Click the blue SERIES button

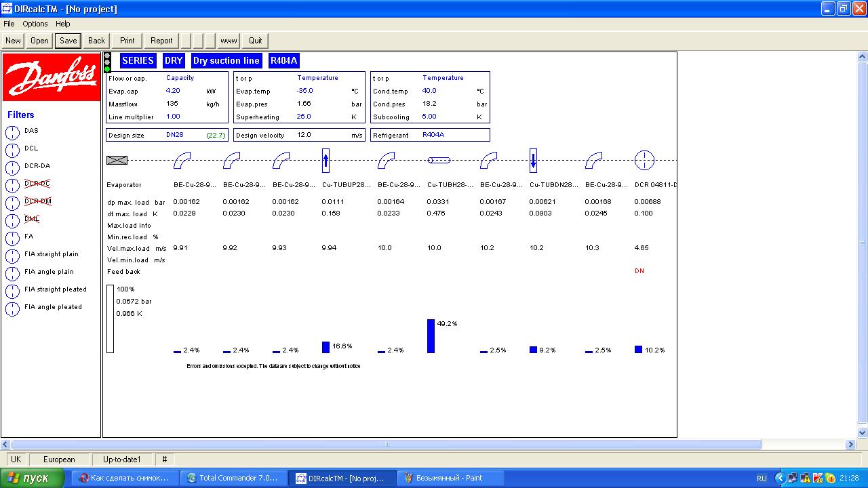(138, 60)
